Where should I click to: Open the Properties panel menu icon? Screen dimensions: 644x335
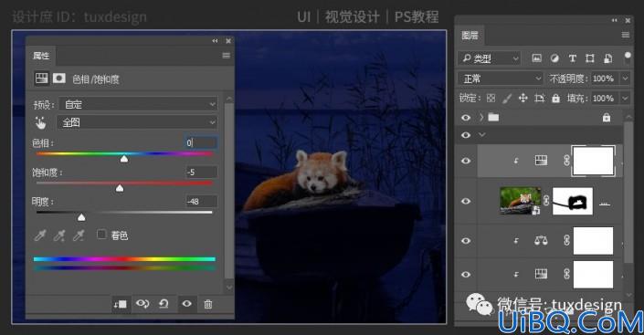coord(226,56)
